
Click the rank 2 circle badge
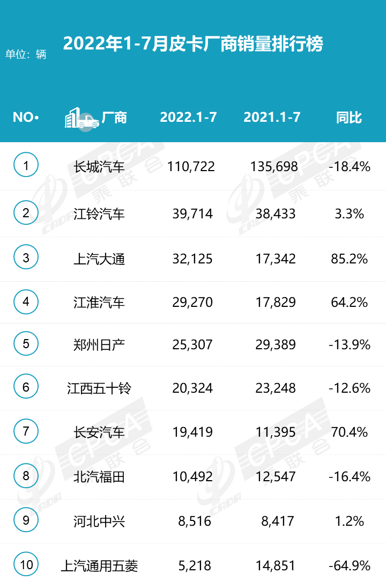26,214
